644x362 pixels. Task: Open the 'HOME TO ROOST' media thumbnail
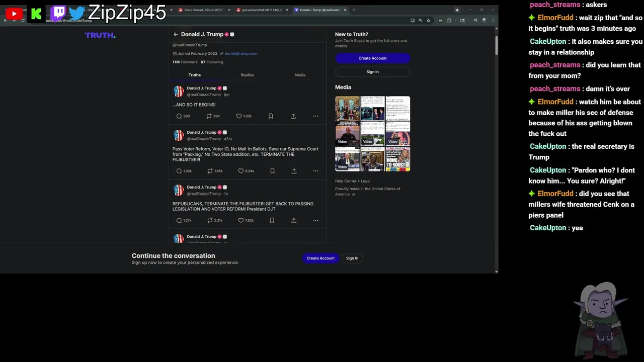(x=398, y=159)
